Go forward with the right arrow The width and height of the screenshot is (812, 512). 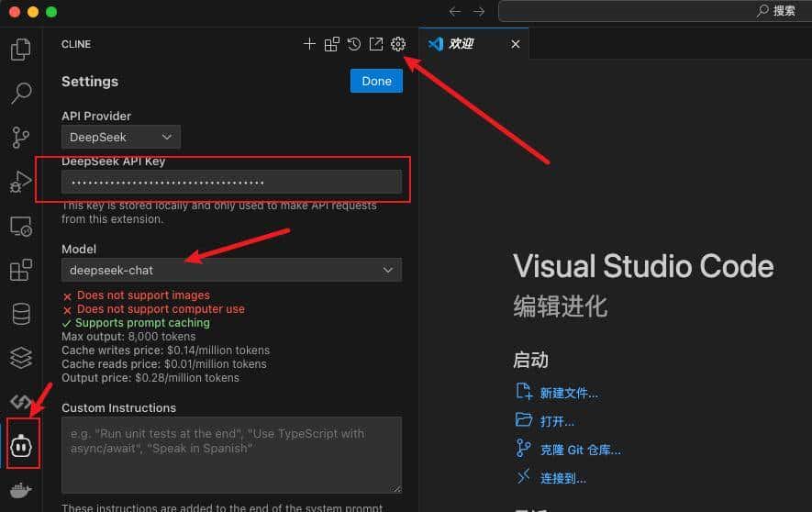pyautogui.click(x=479, y=11)
